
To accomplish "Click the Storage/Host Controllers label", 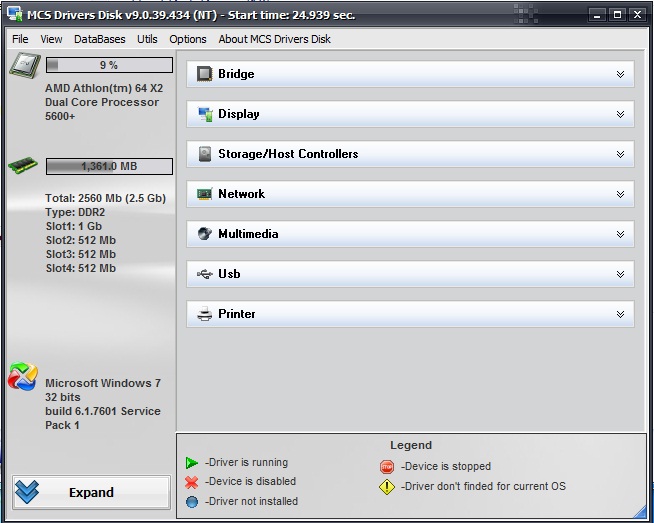I will point(288,154).
